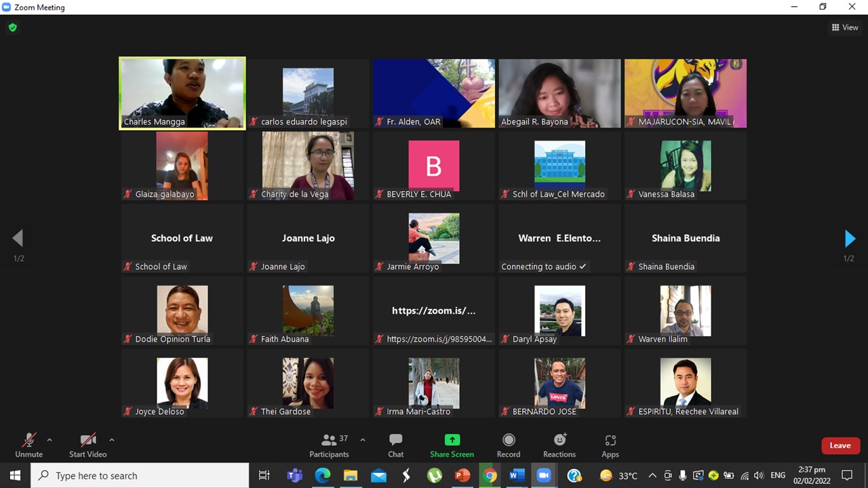The height and width of the screenshot is (488, 868).
Task: Toggle Start Video camera on
Action: [87, 445]
